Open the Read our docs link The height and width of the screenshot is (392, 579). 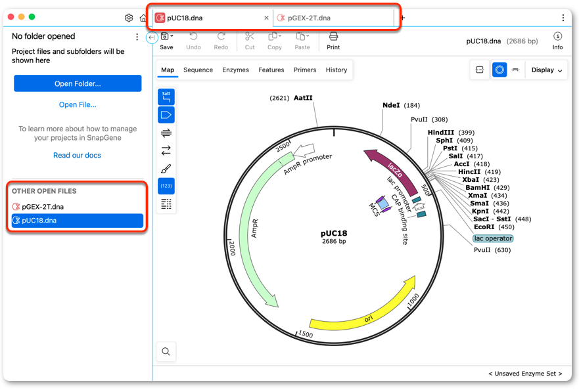77,155
